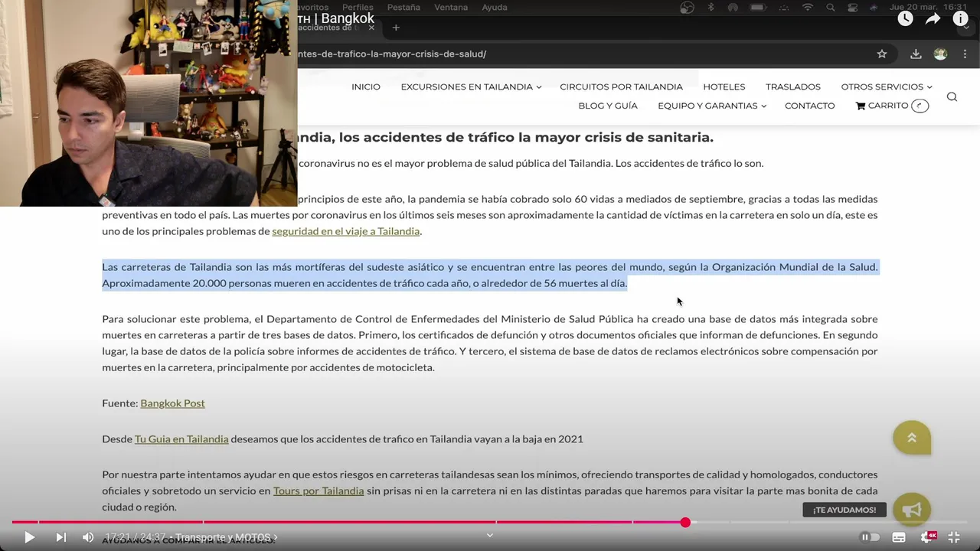
Task: Open macOS Control Center icon
Action: [854, 7]
